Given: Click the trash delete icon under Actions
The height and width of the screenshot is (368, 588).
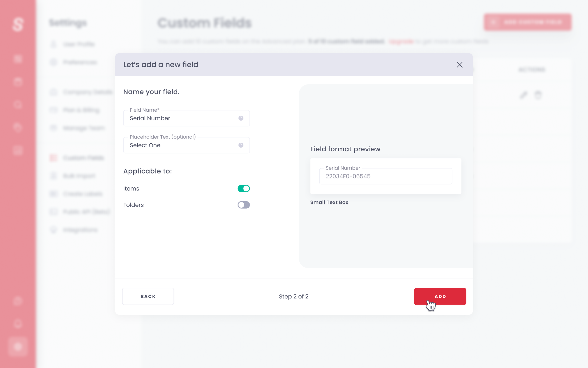Looking at the screenshot, I should (x=538, y=95).
